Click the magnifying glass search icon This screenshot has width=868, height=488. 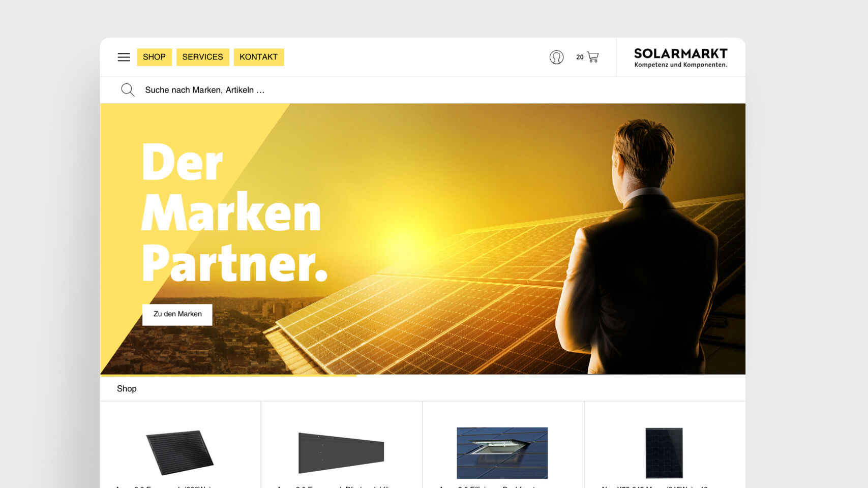(x=128, y=90)
